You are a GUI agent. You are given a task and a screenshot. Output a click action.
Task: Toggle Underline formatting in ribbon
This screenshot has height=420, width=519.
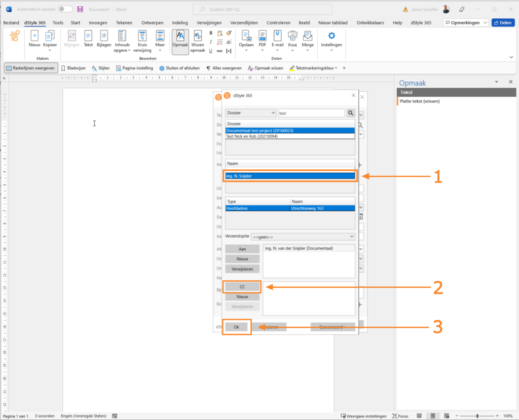[x=211, y=51]
